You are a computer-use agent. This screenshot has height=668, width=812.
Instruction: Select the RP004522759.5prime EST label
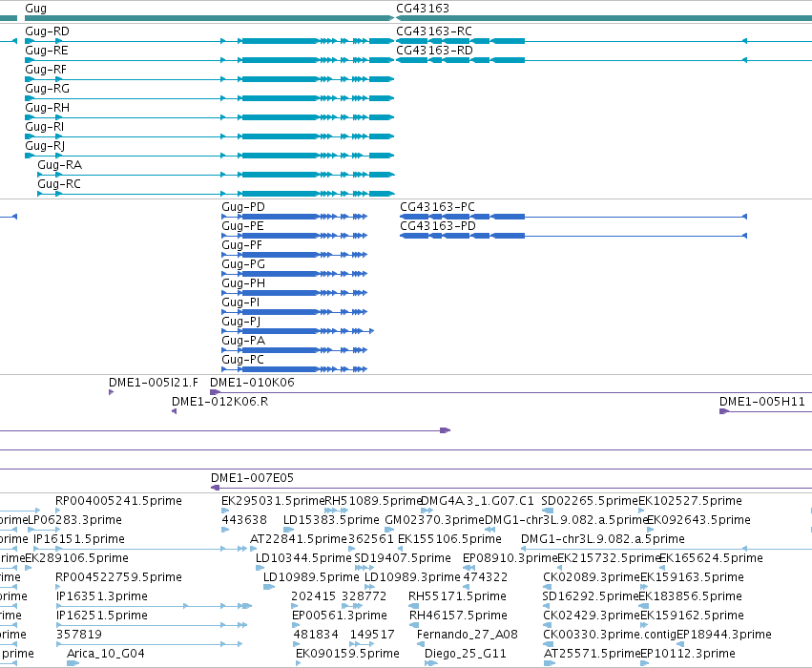[x=118, y=576]
